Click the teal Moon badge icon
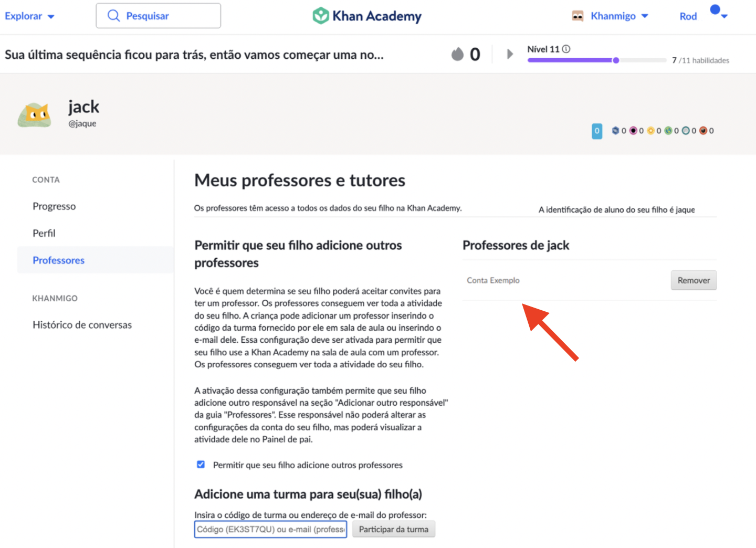This screenshot has width=756, height=548. point(686,130)
